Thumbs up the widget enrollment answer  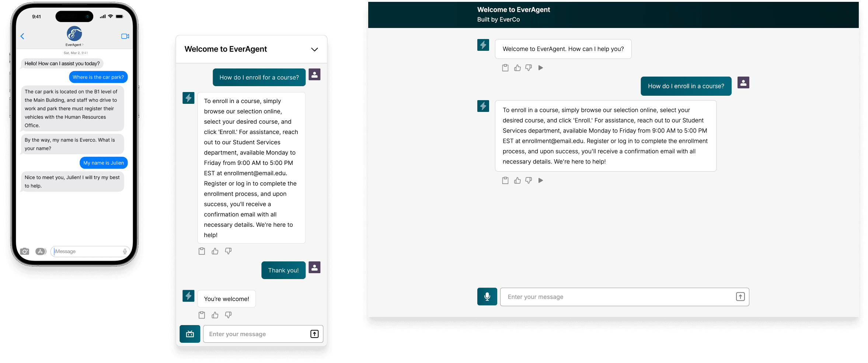click(215, 251)
